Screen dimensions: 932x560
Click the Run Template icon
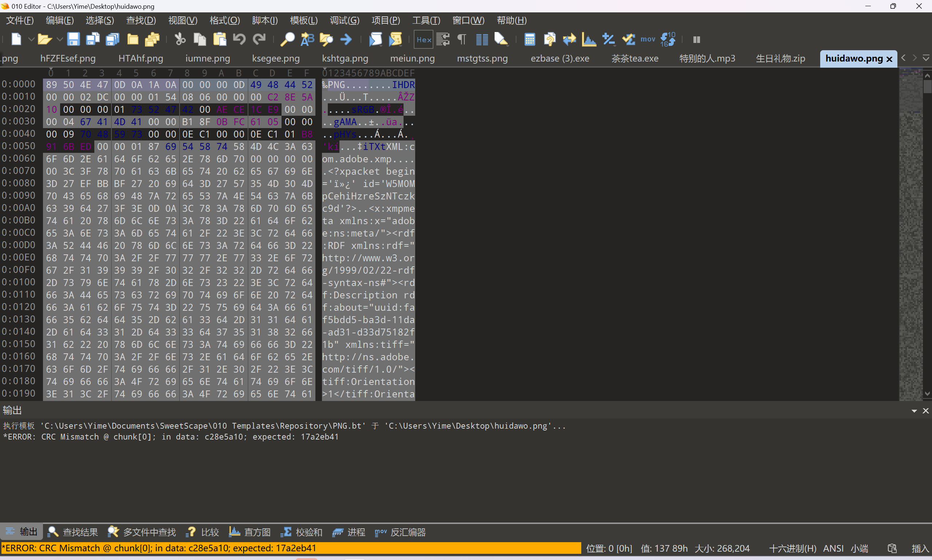pos(396,39)
